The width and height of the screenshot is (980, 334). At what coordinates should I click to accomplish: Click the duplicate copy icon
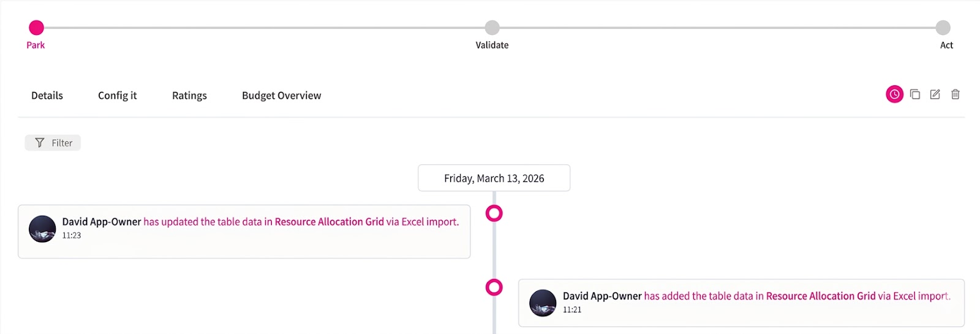click(915, 94)
